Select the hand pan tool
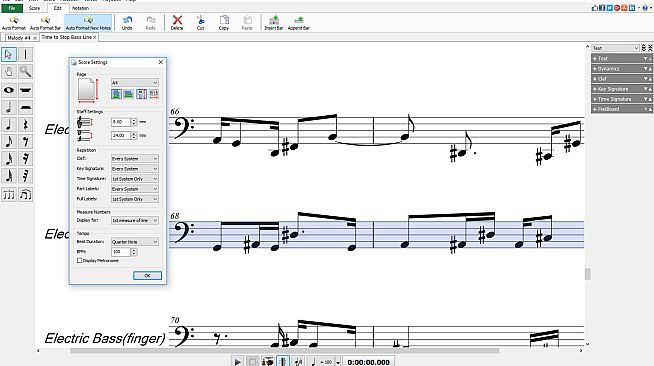Image resolution: width=654 pixels, height=366 pixels. [x=9, y=72]
